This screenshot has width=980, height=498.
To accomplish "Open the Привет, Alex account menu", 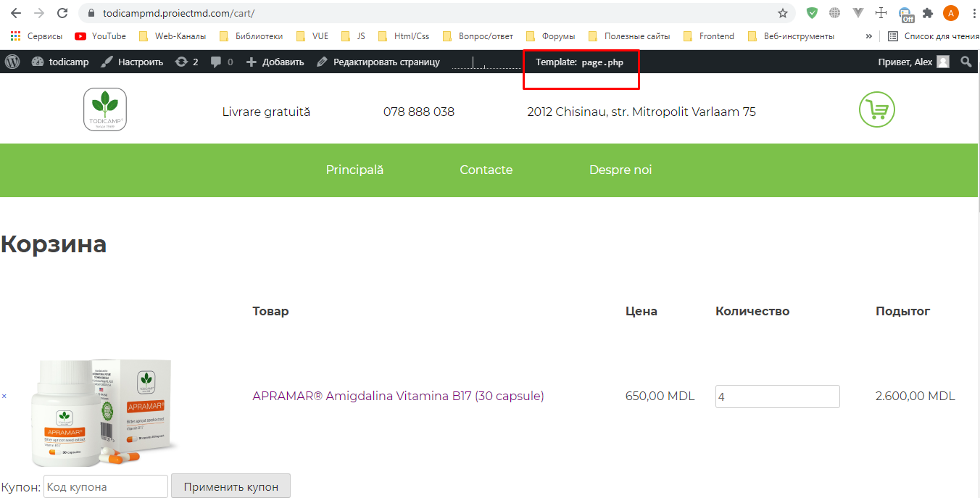I will tap(913, 62).
